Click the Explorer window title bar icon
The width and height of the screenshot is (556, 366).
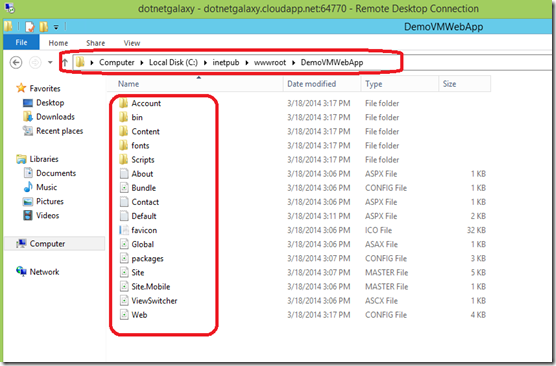[9, 27]
